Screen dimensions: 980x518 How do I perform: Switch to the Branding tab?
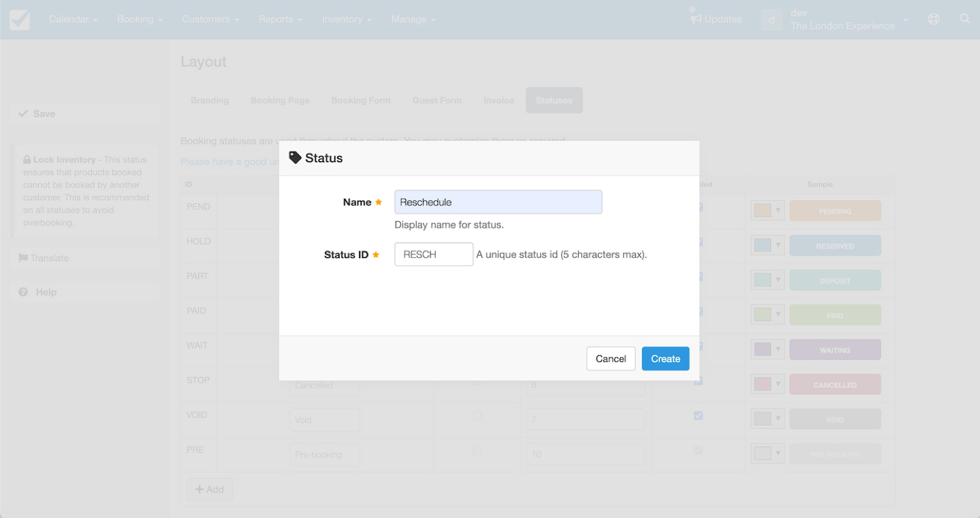(x=210, y=100)
